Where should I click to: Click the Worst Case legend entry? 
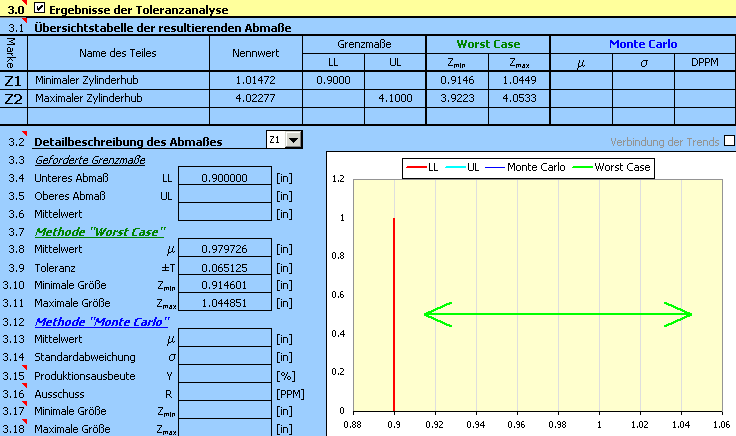click(x=612, y=167)
